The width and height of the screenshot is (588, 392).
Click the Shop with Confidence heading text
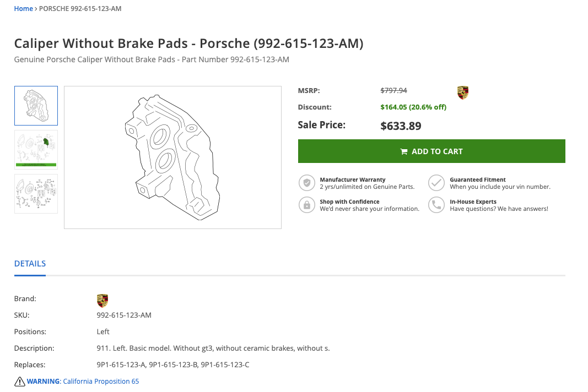tap(349, 202)
